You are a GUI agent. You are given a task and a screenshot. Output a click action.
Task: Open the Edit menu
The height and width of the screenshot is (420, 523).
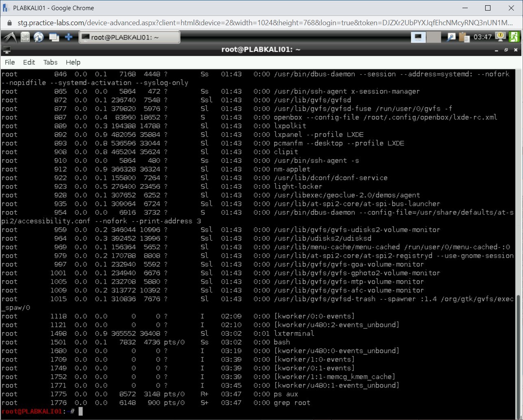(x=29, y=62)
